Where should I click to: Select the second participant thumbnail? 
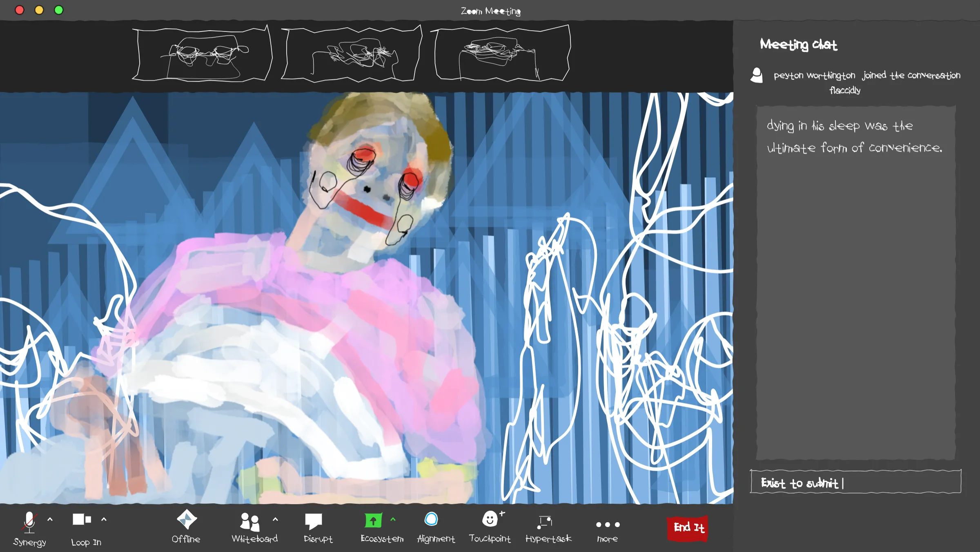(x=352, y=54)
